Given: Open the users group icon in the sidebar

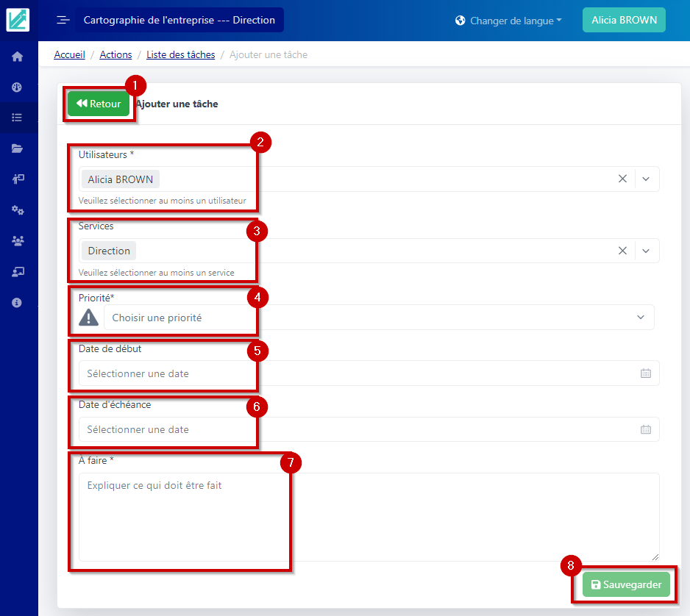Looking at the screenshot, I should pos(18,240).
